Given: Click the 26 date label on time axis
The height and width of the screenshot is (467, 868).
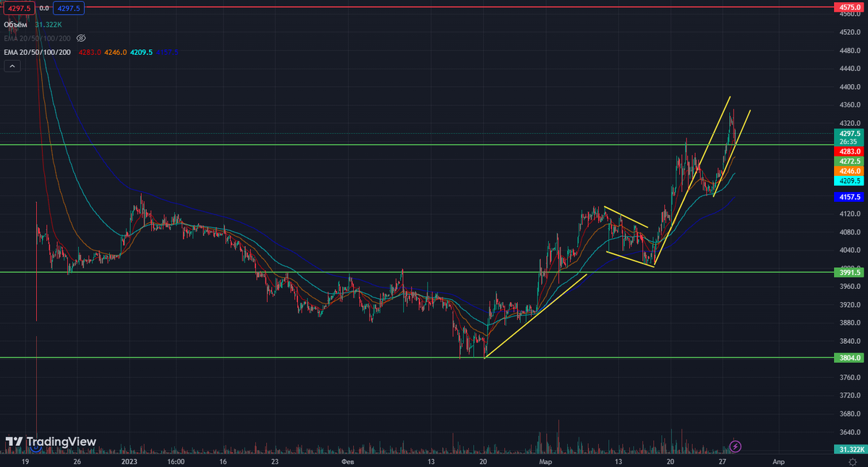Looking at the screenshot, I should pyautogui.click(x=77, y=460).
